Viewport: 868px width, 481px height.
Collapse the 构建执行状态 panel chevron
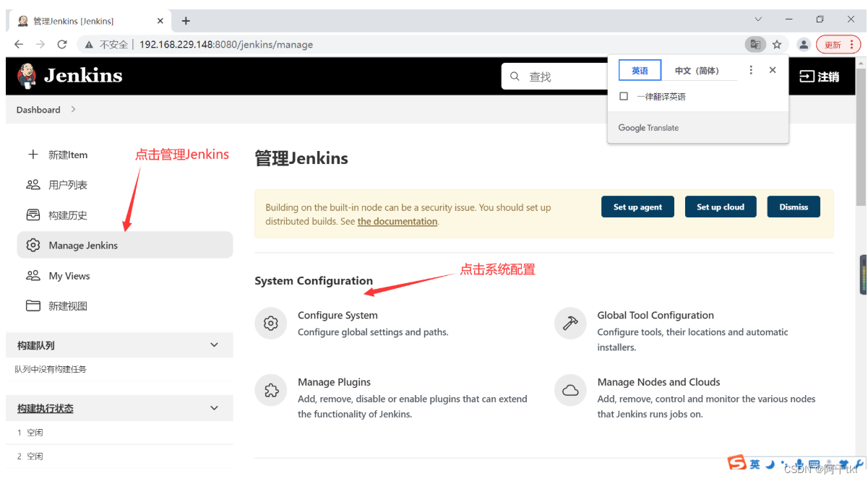click(214, 408)
